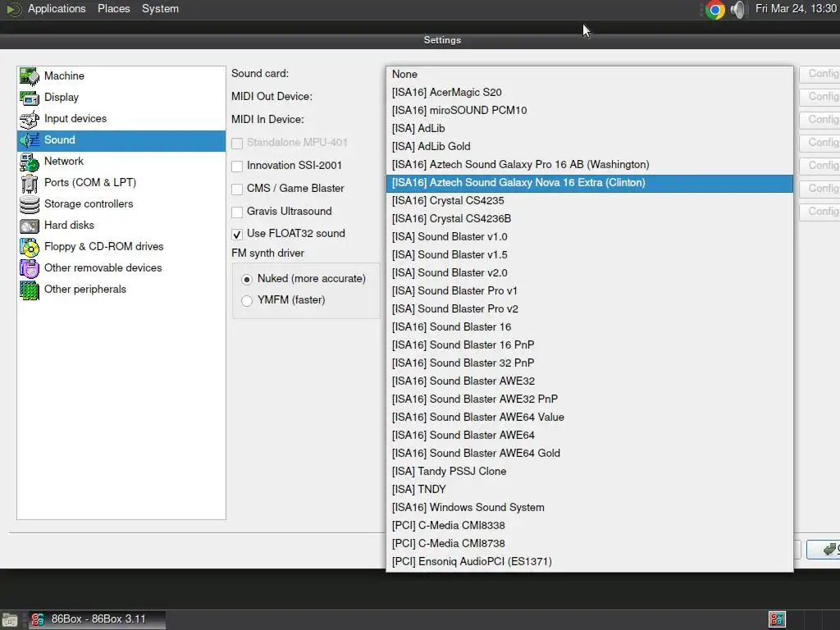Open Ports (COM & LPT) icon

[x=30, y=183]
